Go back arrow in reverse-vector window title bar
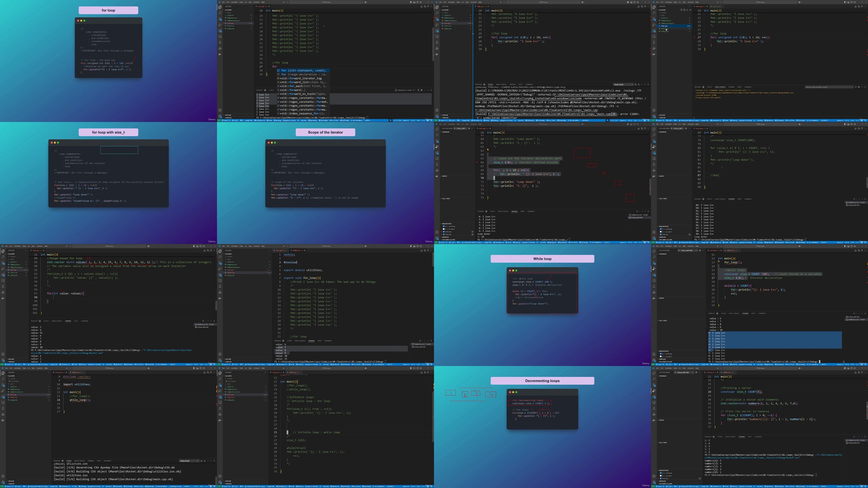Viewport: 868px width, 488px height. click(x=718, y=368)
